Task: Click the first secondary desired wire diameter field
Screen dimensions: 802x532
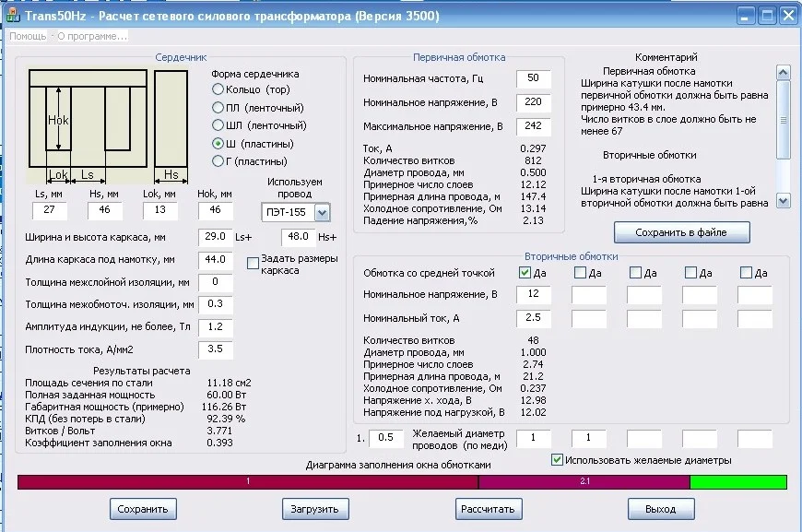Action: point(534,438)
